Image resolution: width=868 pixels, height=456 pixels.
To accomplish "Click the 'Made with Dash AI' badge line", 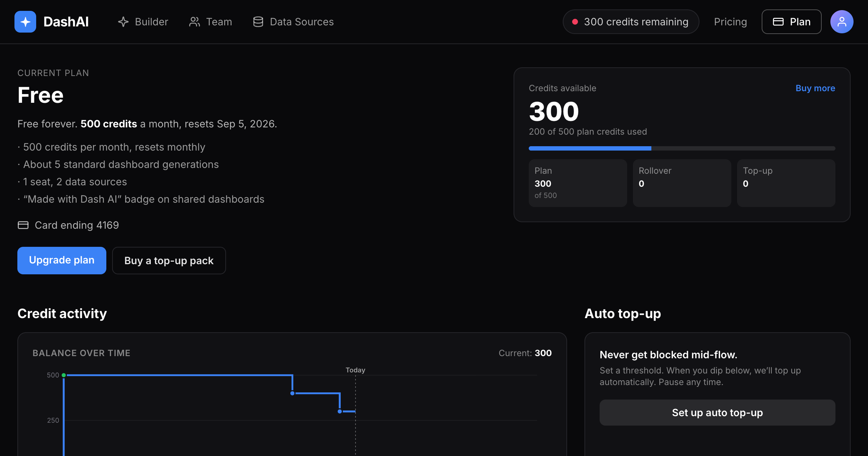I will (144, 199).
